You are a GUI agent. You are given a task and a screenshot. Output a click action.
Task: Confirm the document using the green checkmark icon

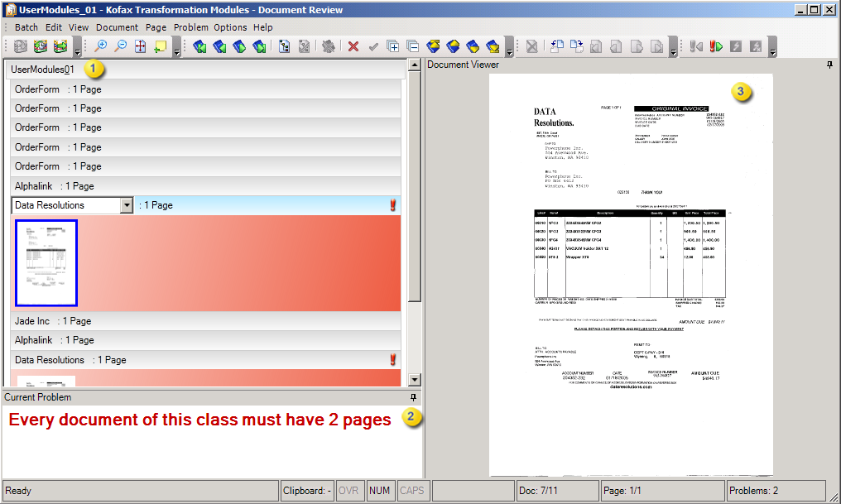(373, 47)
